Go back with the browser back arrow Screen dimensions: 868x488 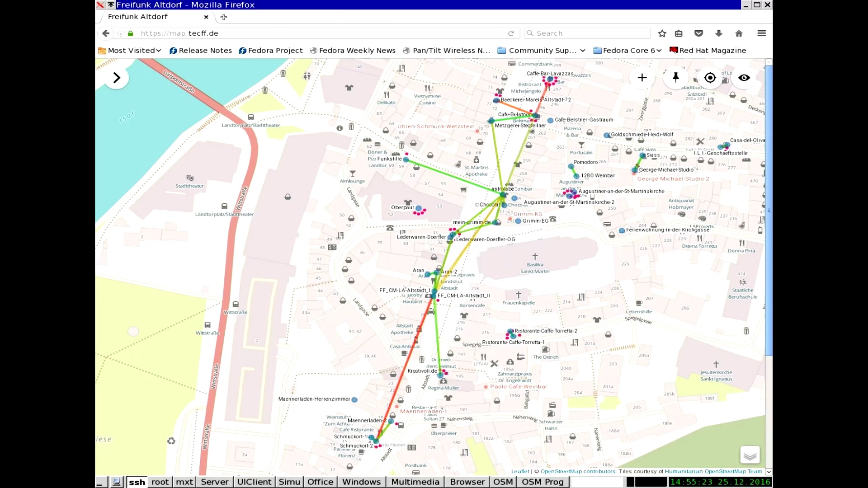[x=105, y=33]
